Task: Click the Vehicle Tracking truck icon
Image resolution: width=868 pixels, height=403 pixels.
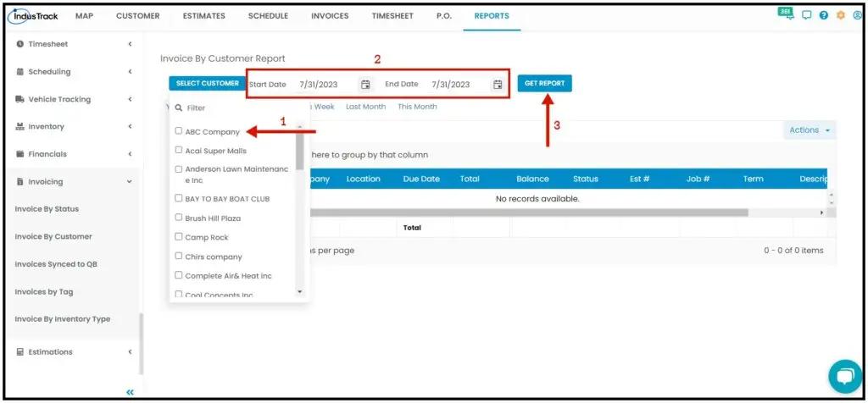Action: [20, 100]
